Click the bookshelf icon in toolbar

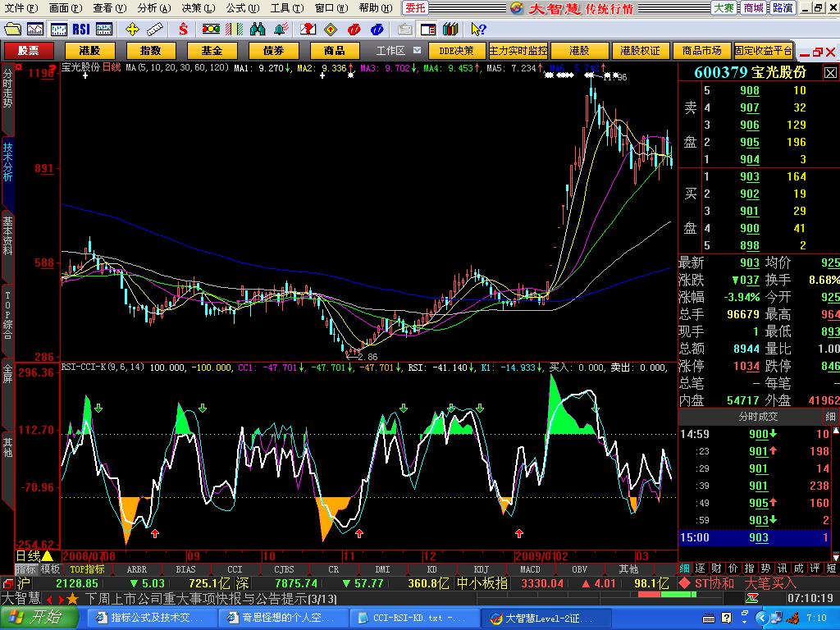click(x=450, y=29)
